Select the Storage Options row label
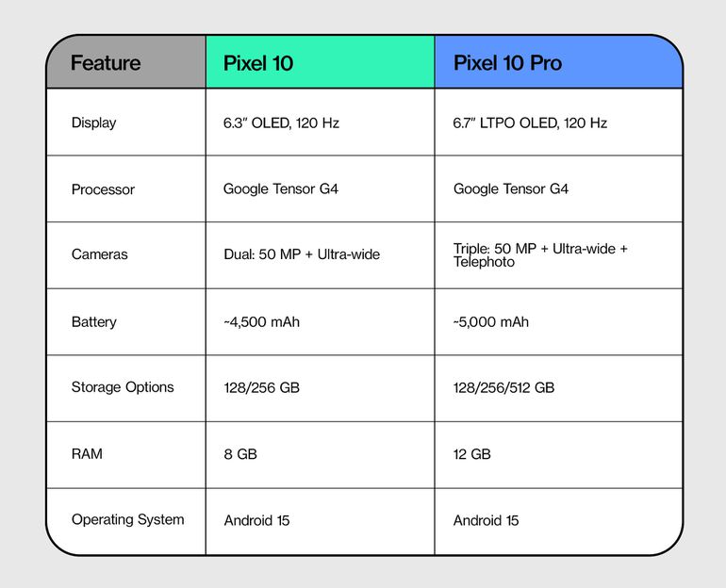The image size is (726, 588). [x=123, y=387]
